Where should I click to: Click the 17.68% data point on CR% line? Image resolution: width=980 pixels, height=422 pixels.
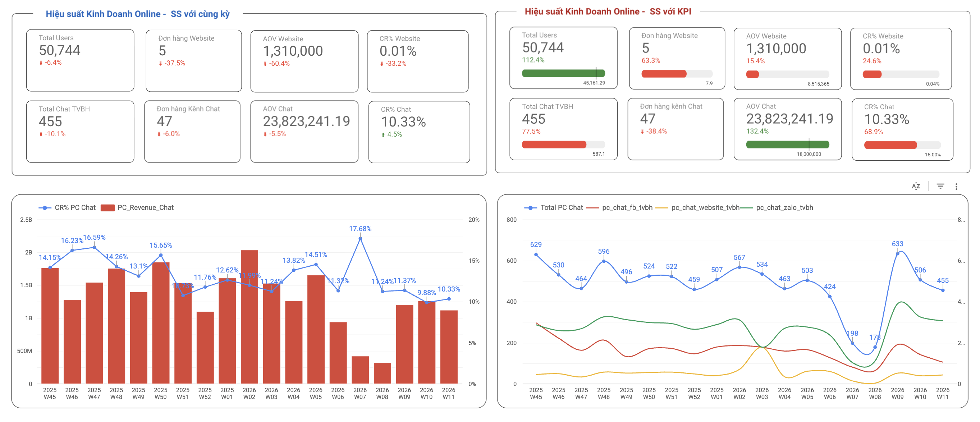click(360, 239)
